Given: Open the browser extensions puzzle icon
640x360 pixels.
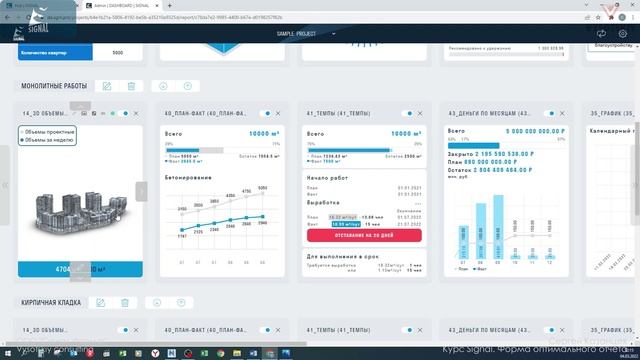Looking at the screenshot, I should tap(611, 18).
